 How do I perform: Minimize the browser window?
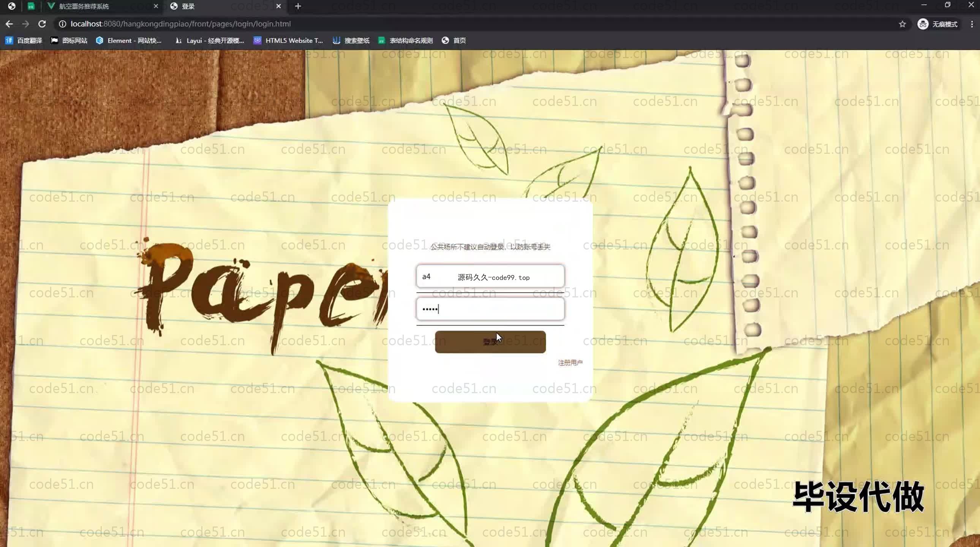[x=924, y=5]
